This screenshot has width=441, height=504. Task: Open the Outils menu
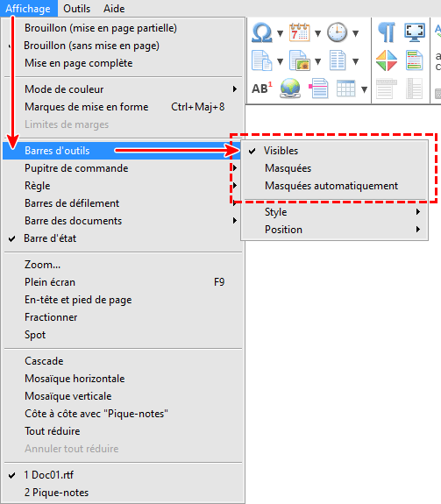(x=77, y=9)
